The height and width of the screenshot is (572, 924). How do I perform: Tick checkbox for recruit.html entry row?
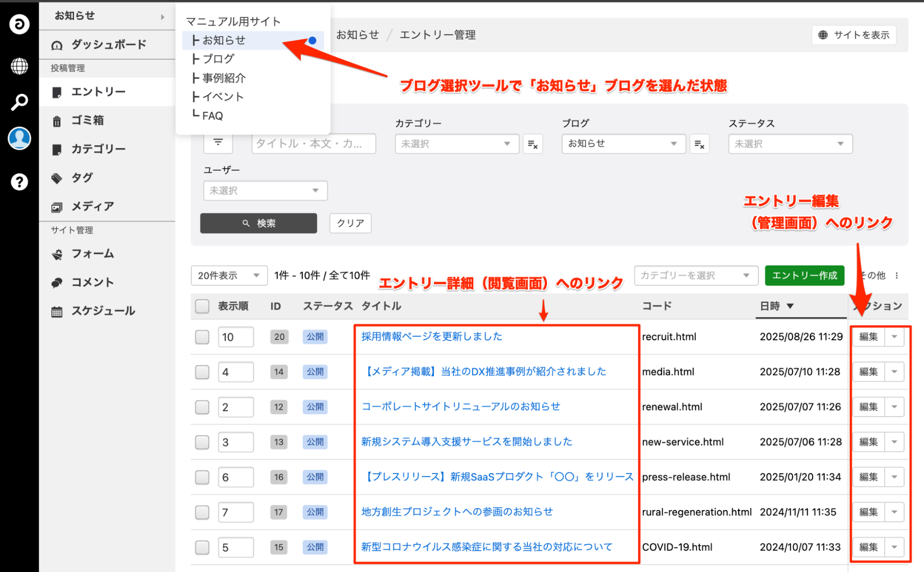pos(202,337)
